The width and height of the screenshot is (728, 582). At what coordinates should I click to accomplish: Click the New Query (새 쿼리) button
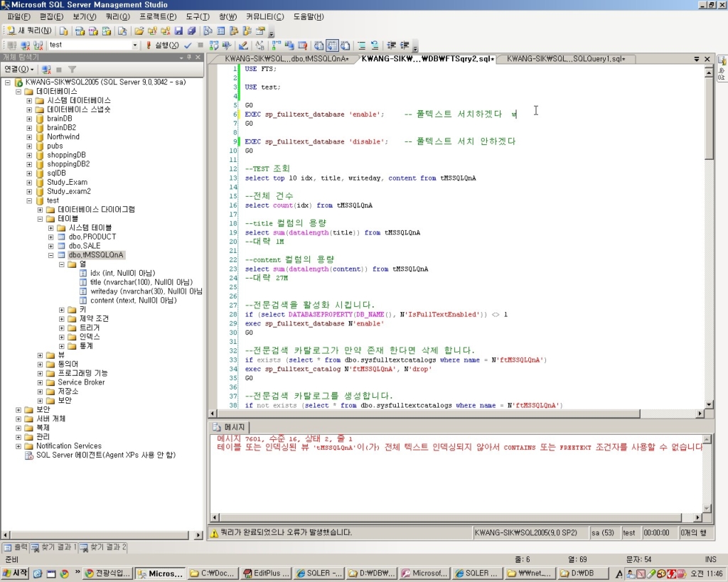[28, 31]
